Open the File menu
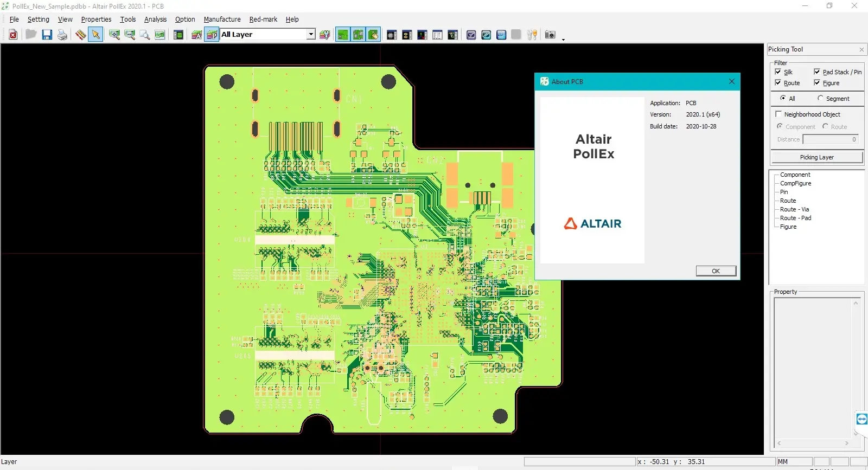Screen dimensions: 868x470 [x=14, y=19]
